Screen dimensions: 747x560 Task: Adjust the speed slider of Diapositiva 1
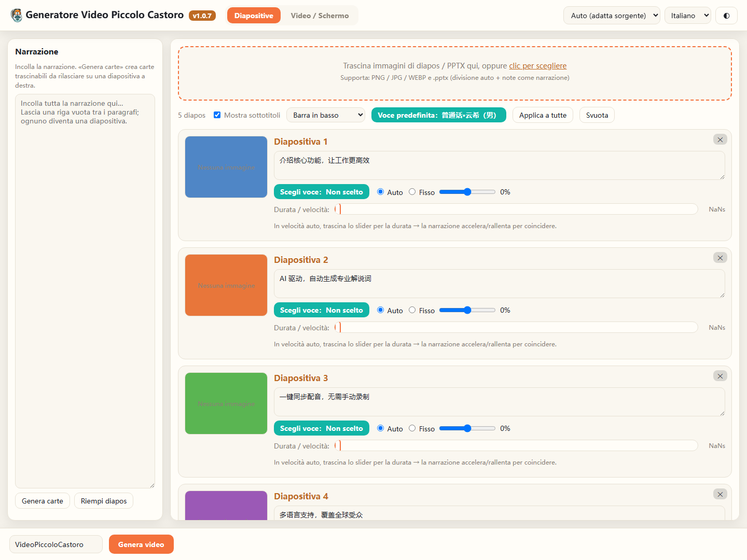[x=467, y=192]
